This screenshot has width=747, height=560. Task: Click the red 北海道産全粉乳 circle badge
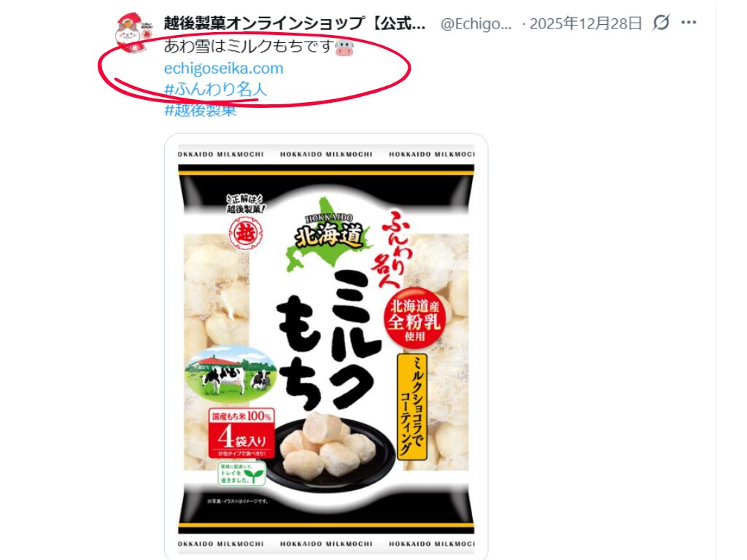414,319
